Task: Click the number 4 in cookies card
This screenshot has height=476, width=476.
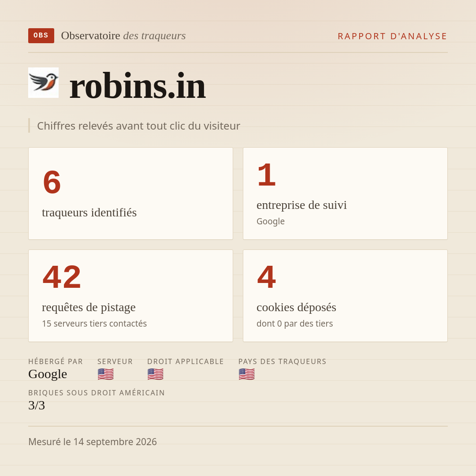Action: [267, 277]
